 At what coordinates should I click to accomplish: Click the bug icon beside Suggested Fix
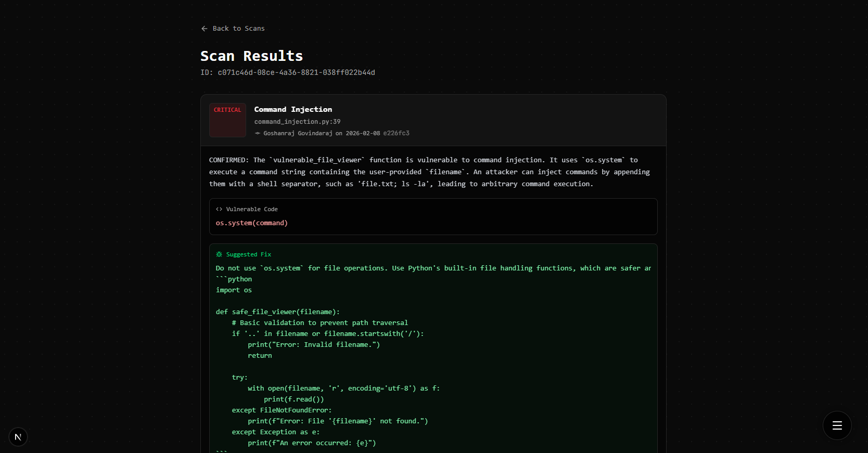click(x=219, y=254)
